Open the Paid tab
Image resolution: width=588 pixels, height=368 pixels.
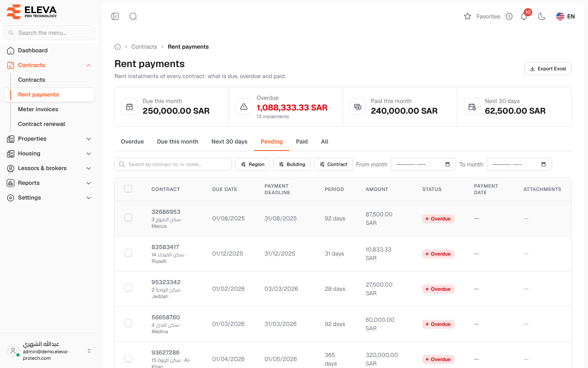(x=302, y=141)
